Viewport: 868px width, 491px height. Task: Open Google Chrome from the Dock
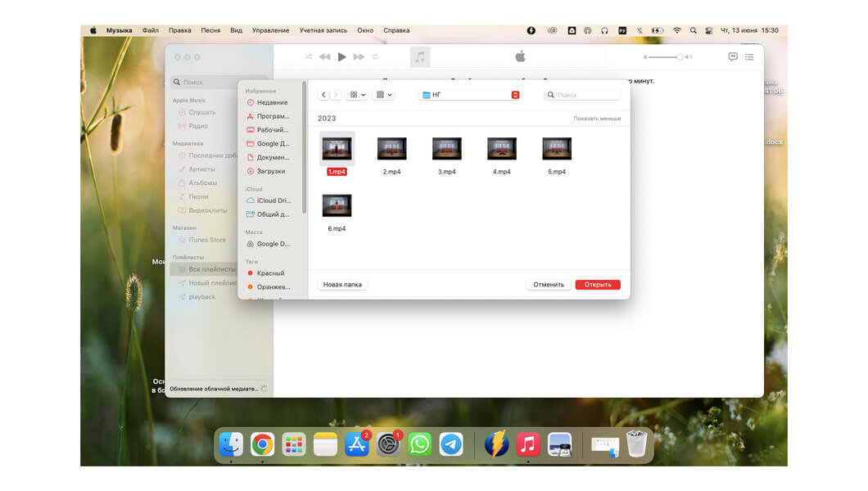(x=262, y=444)
